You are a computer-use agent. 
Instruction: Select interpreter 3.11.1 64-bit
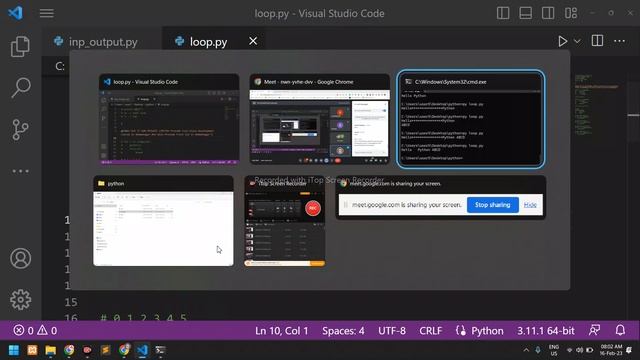(546, 331)
